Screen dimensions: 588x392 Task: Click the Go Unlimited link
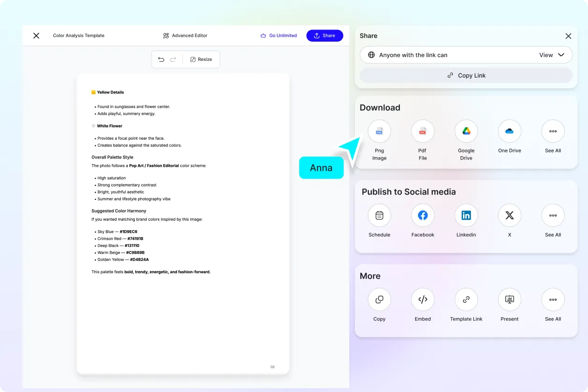pyautogui.click(x=279, y=36)
